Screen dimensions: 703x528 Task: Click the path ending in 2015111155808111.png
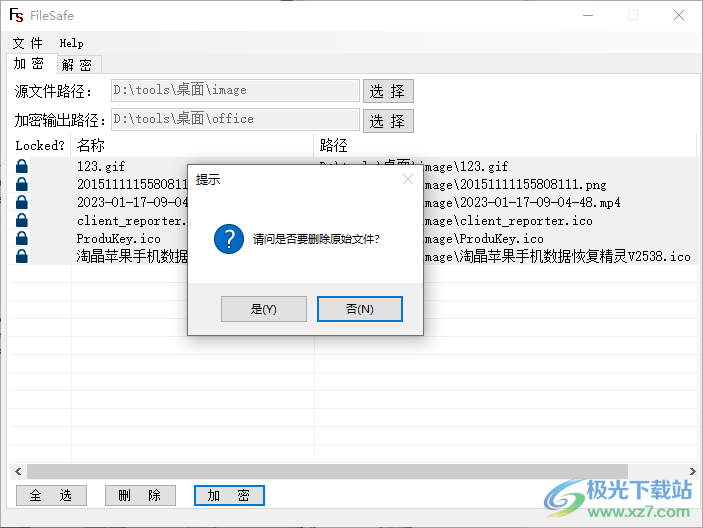point(515,185)
